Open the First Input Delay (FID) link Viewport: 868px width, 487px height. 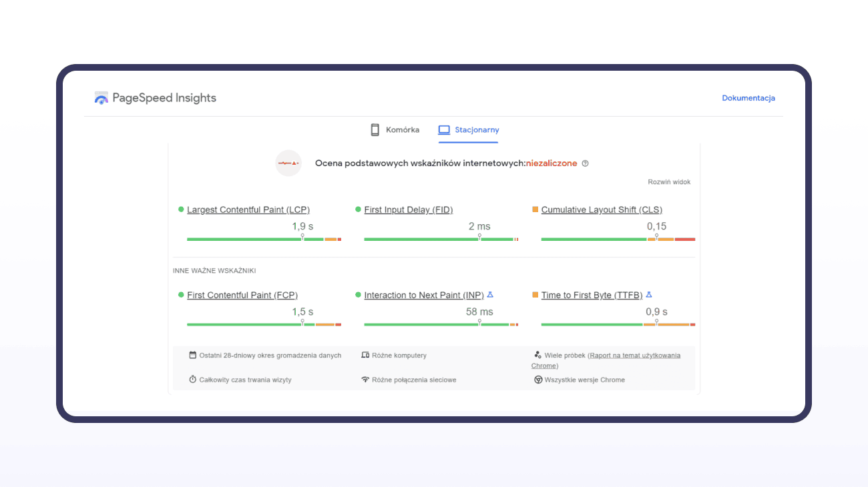click(x=409, y=209)
